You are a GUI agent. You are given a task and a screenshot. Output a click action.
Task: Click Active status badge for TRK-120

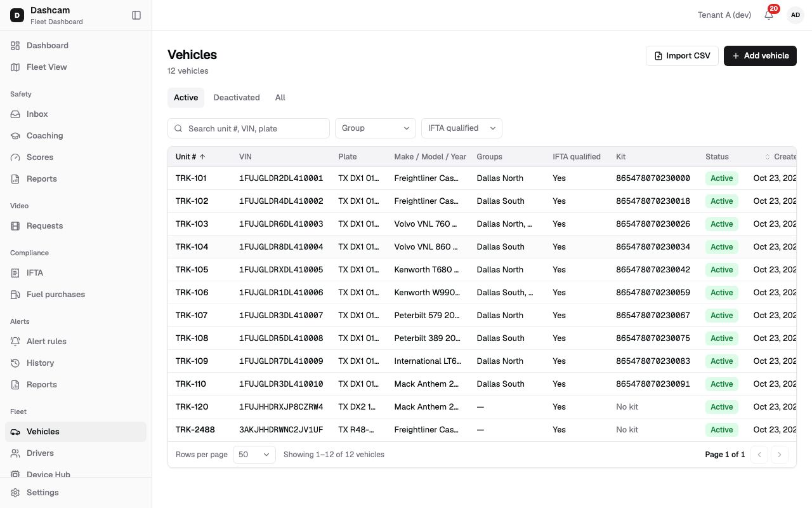pos(722,407)
